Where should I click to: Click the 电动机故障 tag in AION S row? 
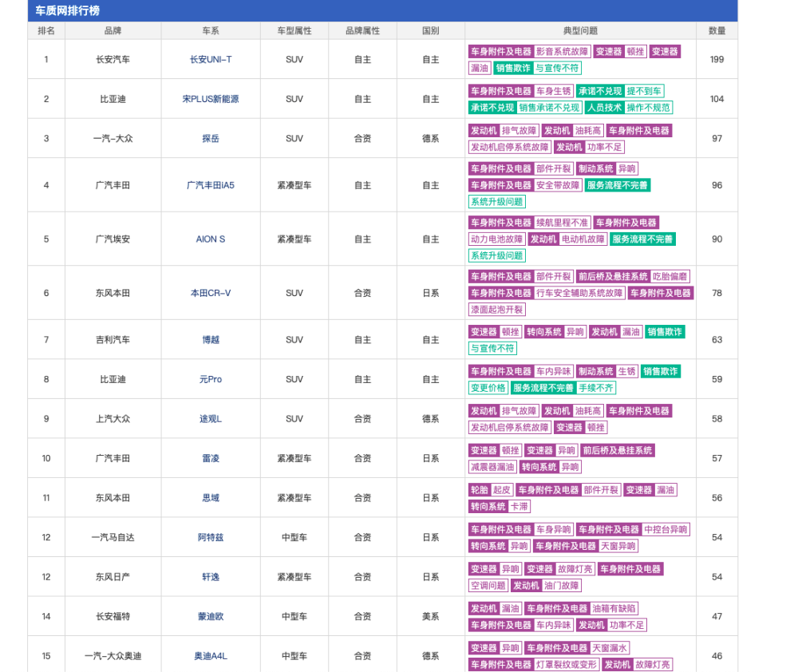[583, 239]
